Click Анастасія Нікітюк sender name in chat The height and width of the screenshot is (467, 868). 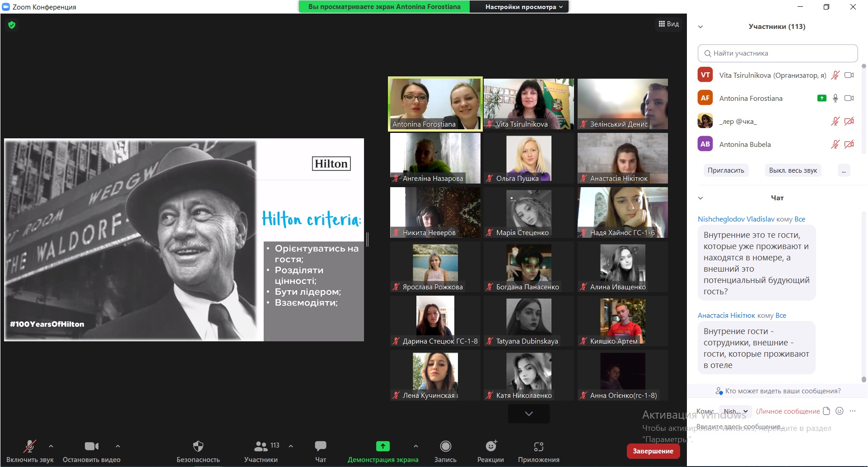pyautogui.click(x=727, y=316)
